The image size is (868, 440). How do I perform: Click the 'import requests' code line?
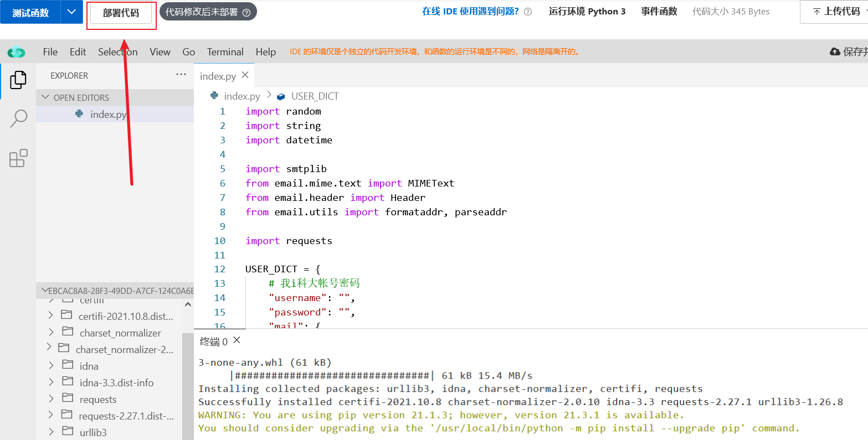pyautogui.click(x=289, y=241)
